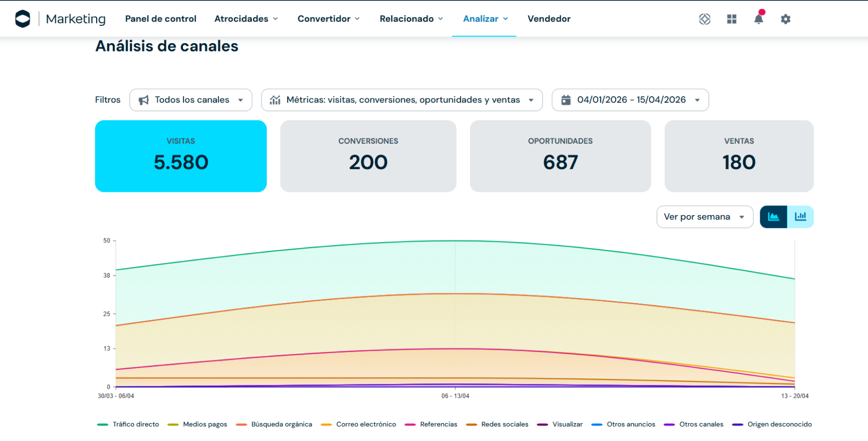Click the Marketing hexagon logo icon
868x441 pixels.
(x=23, y=19)
